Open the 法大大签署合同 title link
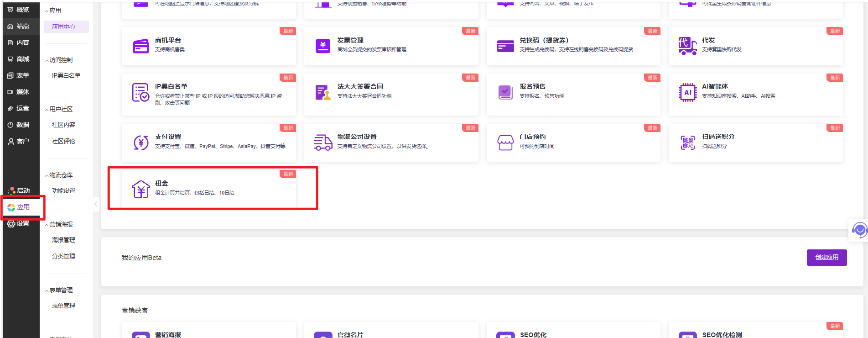 tap(360, 86)
